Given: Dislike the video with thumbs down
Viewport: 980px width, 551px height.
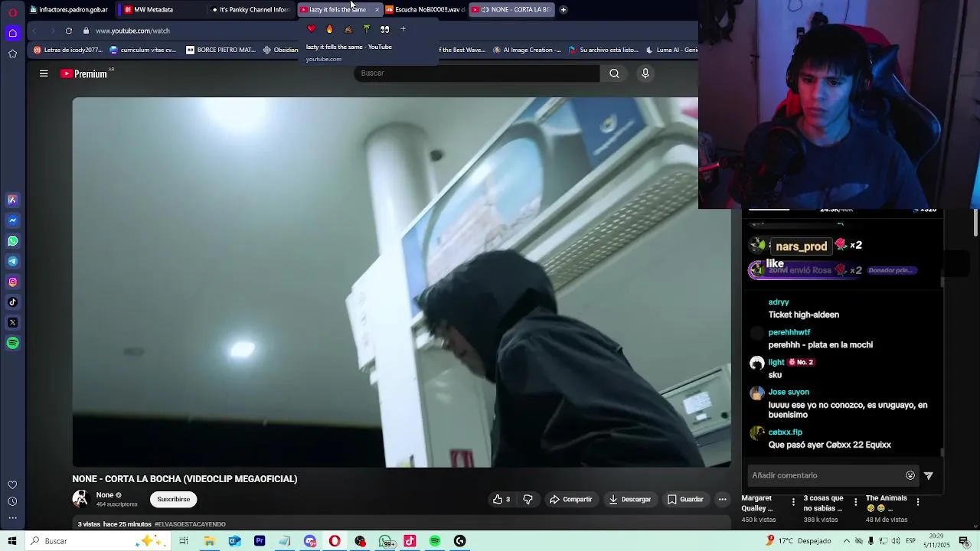Looking at the screenshot, I should pyautogui.click(x=528, y=500).
